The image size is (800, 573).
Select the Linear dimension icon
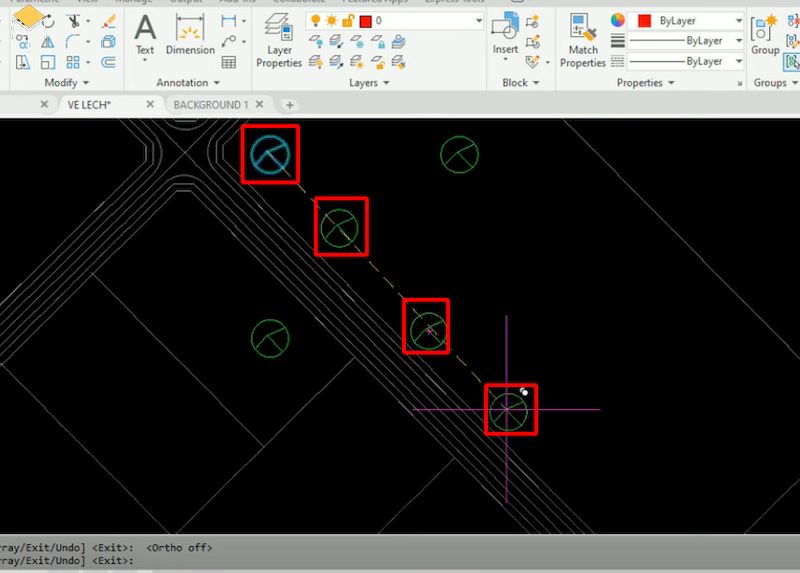click(229, 21)
